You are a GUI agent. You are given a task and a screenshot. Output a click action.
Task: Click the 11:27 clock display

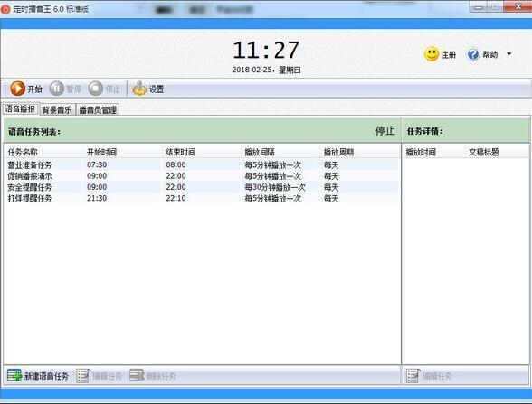tap(266, 51)
